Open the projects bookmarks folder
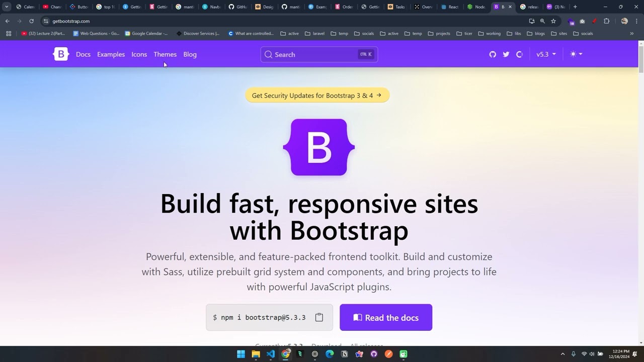 439,34
